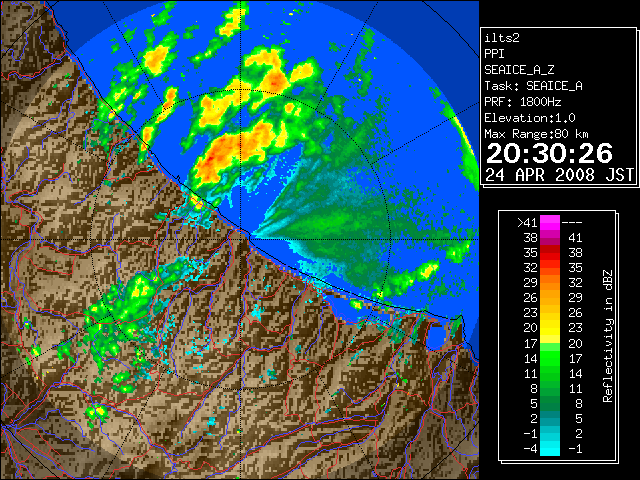
Task: Select the "PPI" scan type text
Action: pyautogui.click(x=494, y=54)
